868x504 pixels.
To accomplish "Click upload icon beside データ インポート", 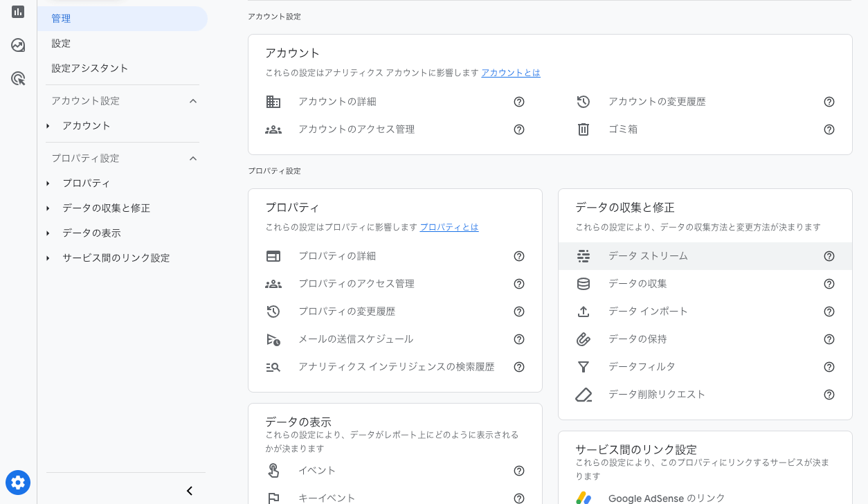I will tap(584, 312).
